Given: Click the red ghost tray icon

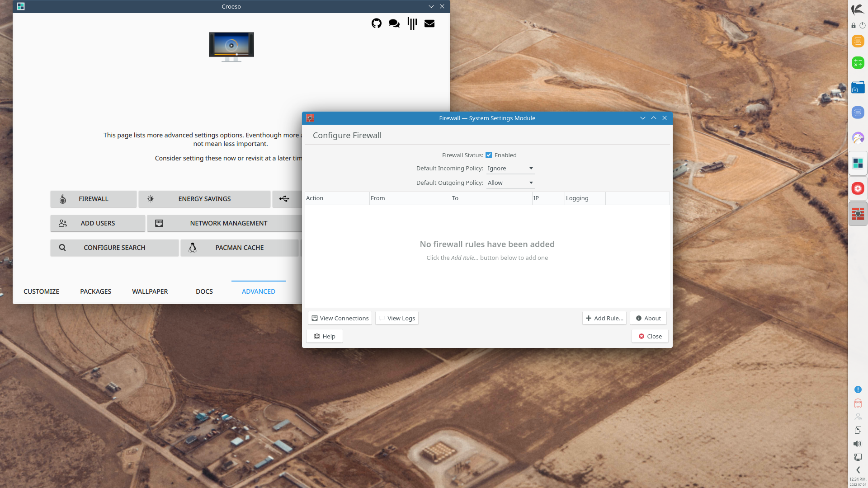Looking at the screenshot, I should [858, 403].
